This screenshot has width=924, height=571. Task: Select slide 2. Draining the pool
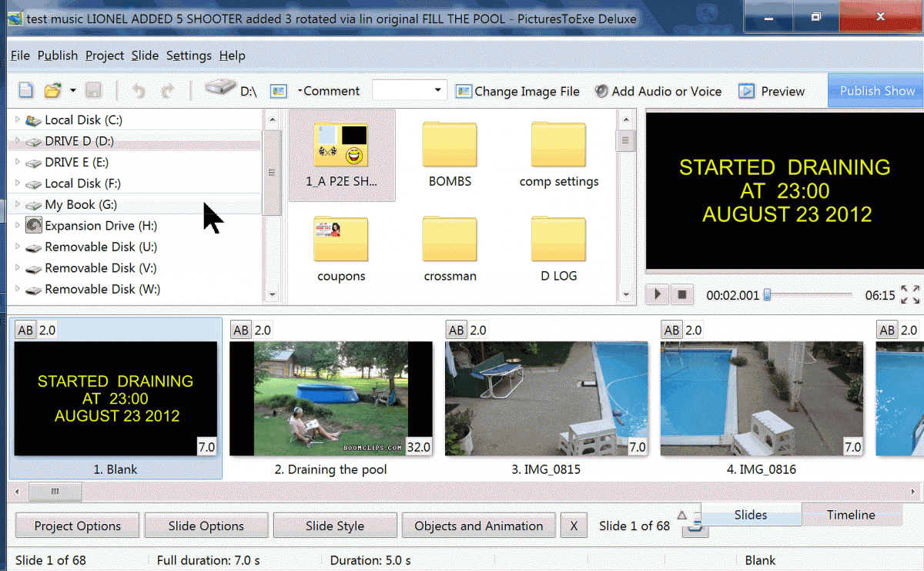click(331, 399)
